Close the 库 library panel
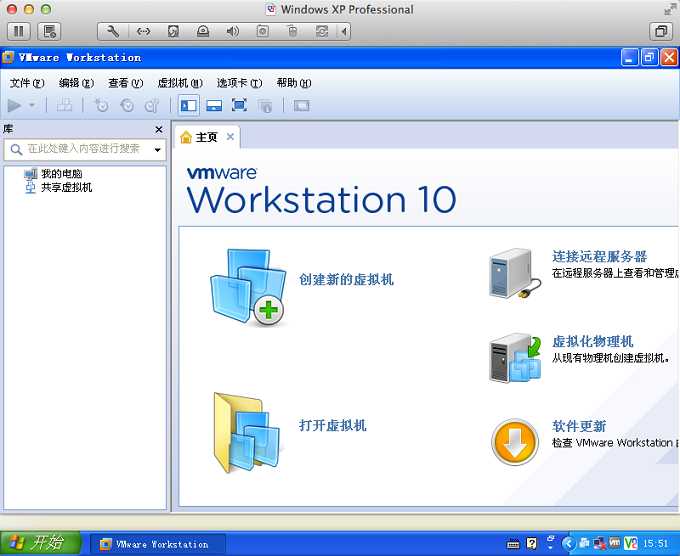The image size is (680, 556). click(159, 129)
